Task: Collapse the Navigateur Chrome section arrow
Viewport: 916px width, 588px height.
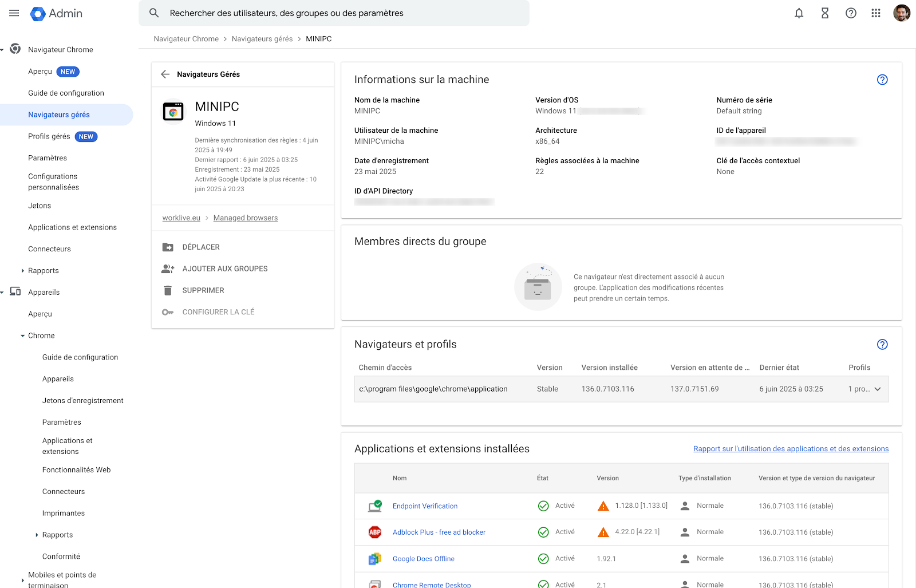Action: [2, 50]
